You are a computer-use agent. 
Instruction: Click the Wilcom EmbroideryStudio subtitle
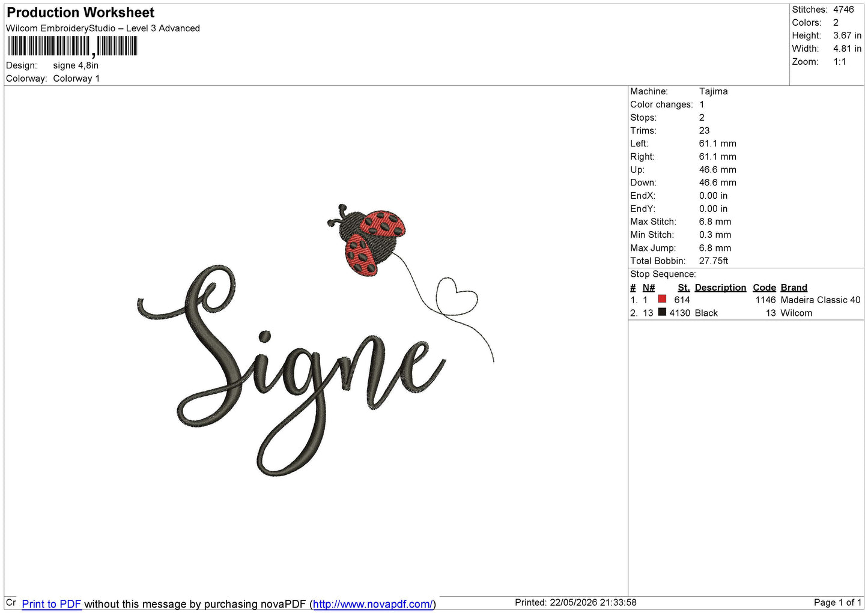(103, 28)
